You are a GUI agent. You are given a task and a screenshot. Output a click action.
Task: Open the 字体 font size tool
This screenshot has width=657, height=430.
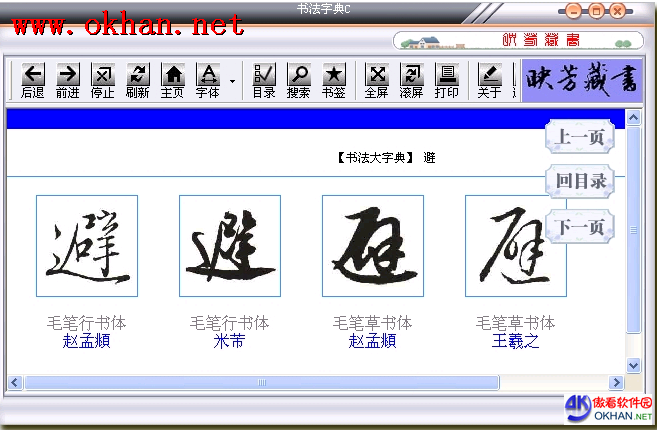(x=208, y=80)
